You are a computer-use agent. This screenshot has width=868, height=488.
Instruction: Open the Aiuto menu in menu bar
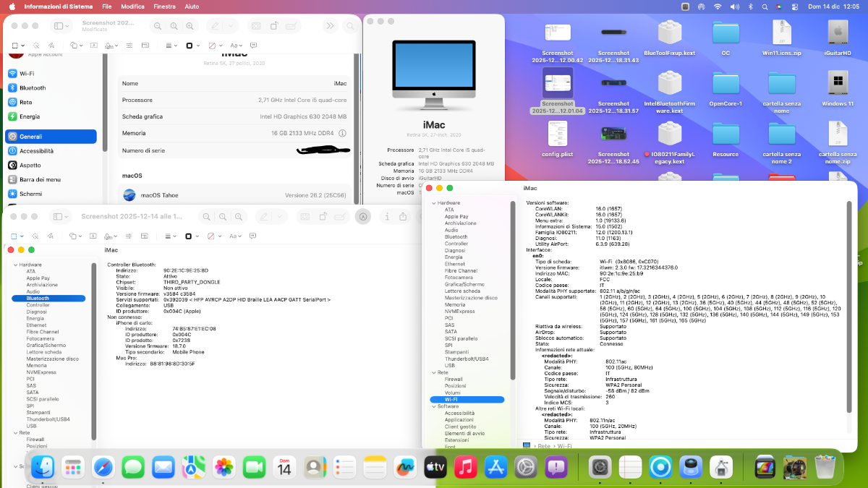click(192, 7)
